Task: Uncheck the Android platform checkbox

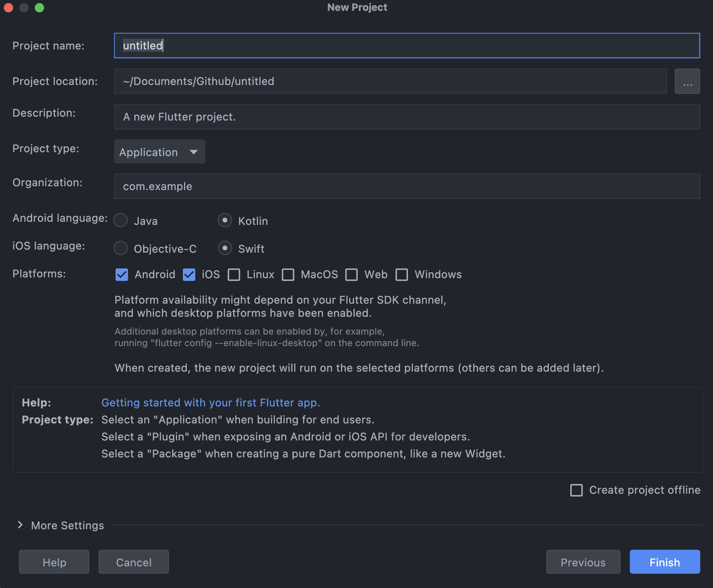Action: pos(122,275)
